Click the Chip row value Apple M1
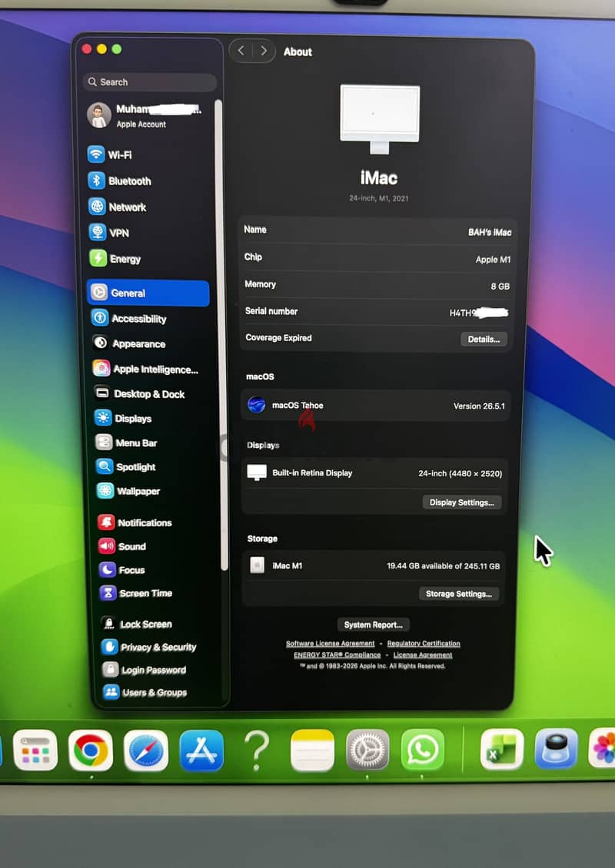Viewport: 615px width, 868px height. pyautogui.click(x=493, y=259)
